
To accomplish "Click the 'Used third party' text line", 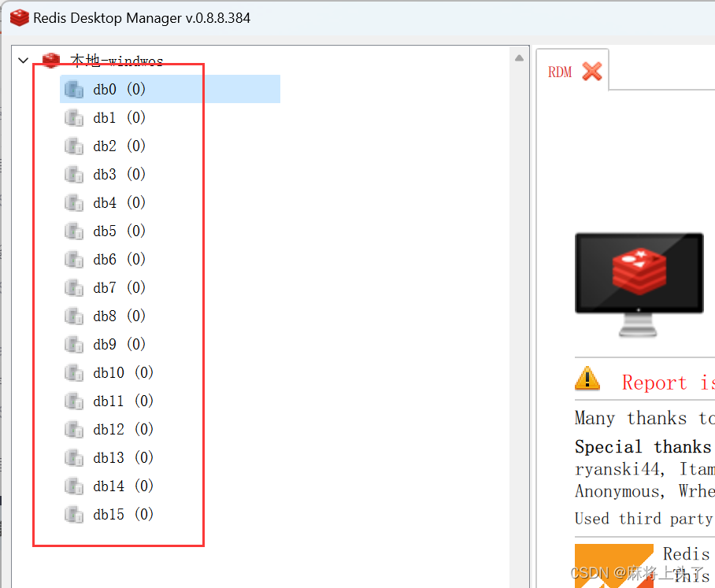I will click(645, 519).
